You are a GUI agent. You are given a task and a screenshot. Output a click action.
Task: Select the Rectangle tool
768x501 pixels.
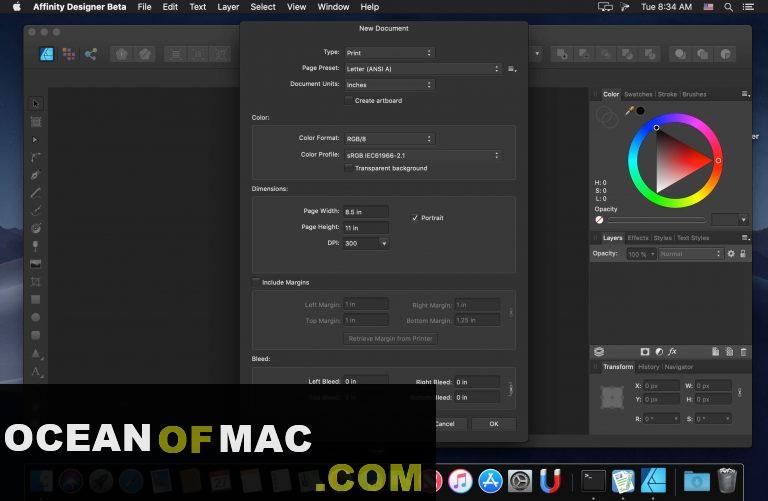click(x=35, y=299)
